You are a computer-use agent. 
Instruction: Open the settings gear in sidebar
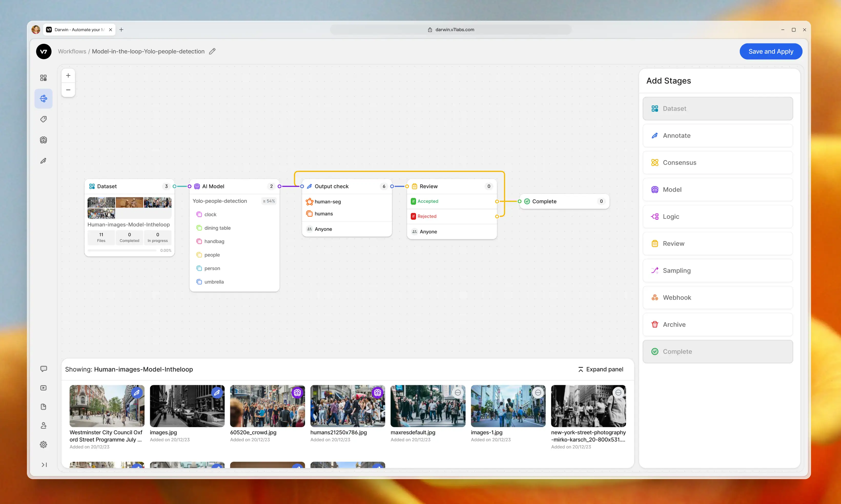click(x=44, y=445)
